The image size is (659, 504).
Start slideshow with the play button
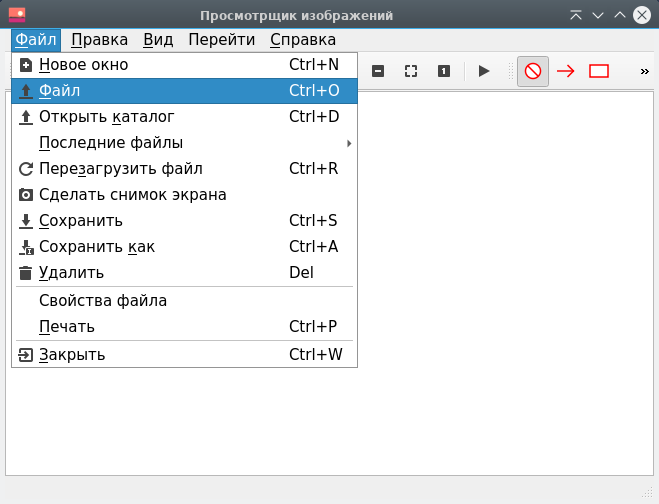484,71
